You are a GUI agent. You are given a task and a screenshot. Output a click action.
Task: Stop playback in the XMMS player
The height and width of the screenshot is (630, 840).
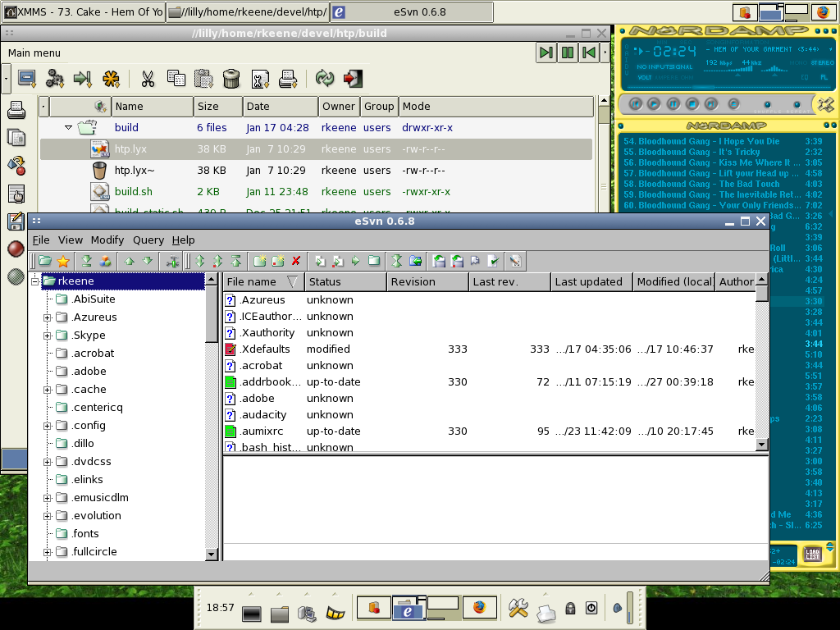[692, 104]
